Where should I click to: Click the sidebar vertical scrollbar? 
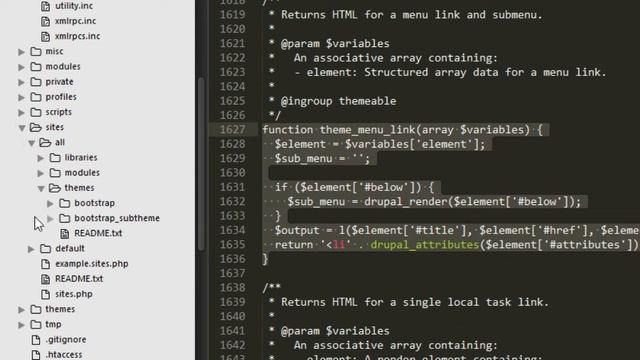click(201, 163)
